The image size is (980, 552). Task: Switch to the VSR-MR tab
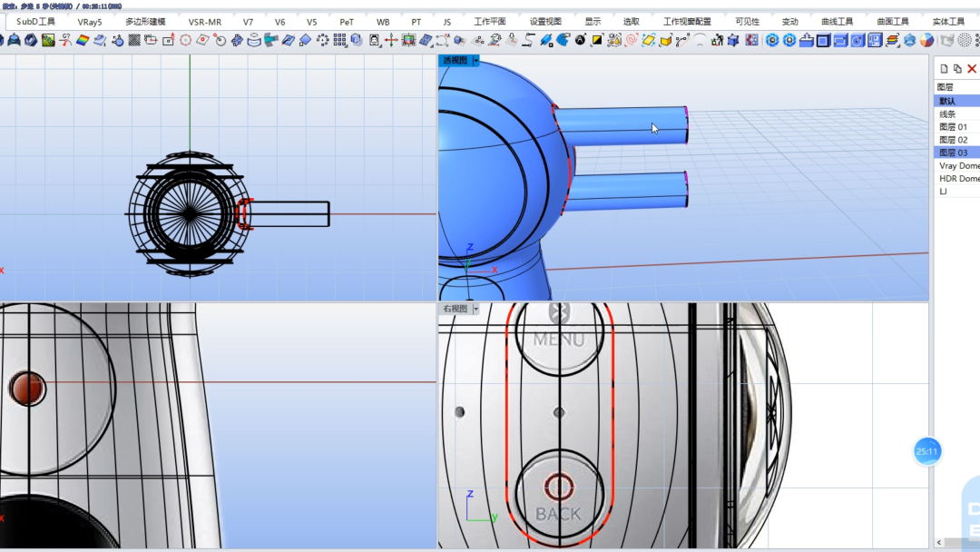click(204, 22)
